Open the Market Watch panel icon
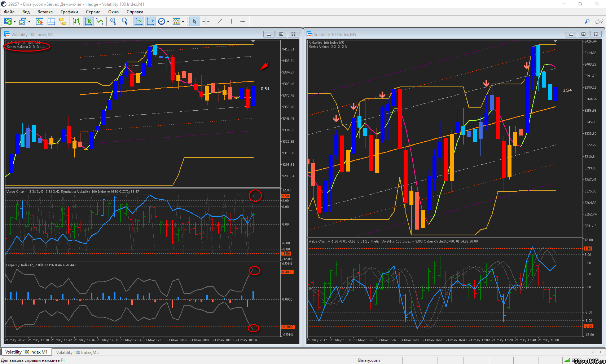Image resolution: width=606 pixels, height=364 pixels. (x=40, y=22)
